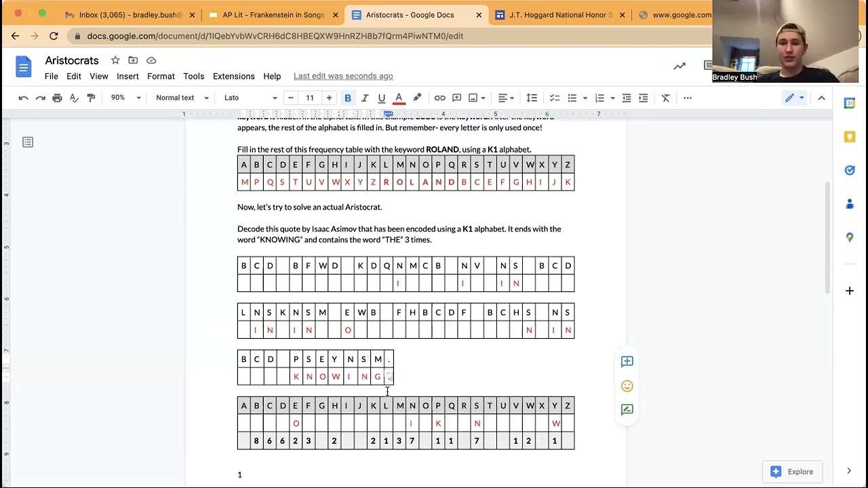
Task: Check the cloud document status icon
Action: pos(151,60)
